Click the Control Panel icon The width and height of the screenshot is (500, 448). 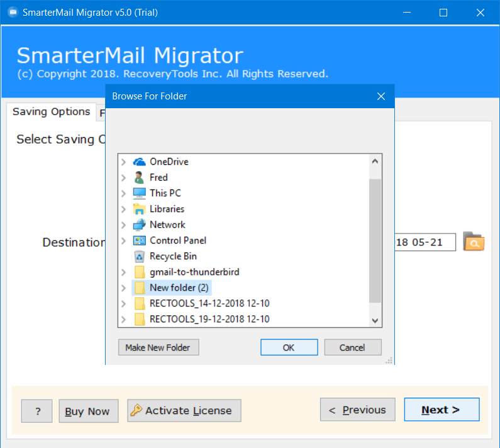(x=140, y=240)
